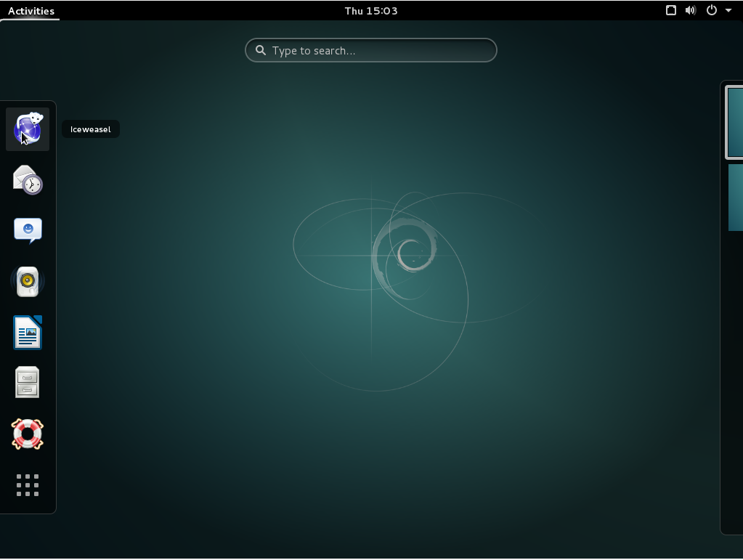Open Files file cabinet icon
Screen dimensions: 743x560
coord(28,383)
